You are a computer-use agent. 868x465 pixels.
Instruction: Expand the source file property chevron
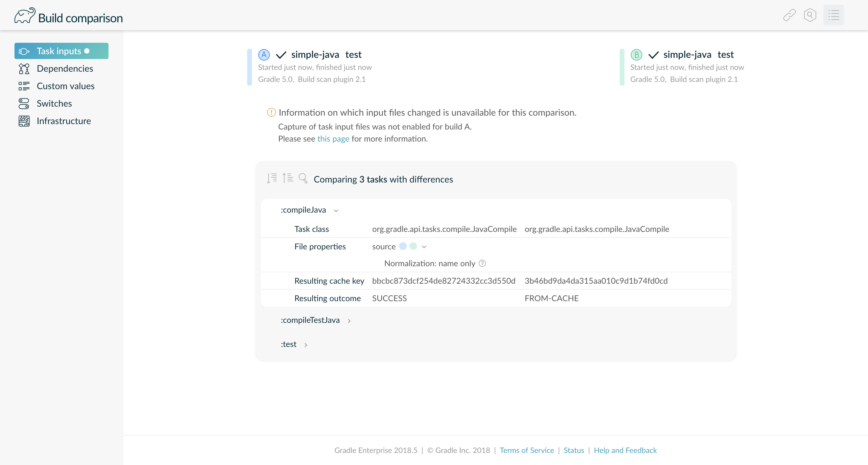pos(424,247)
